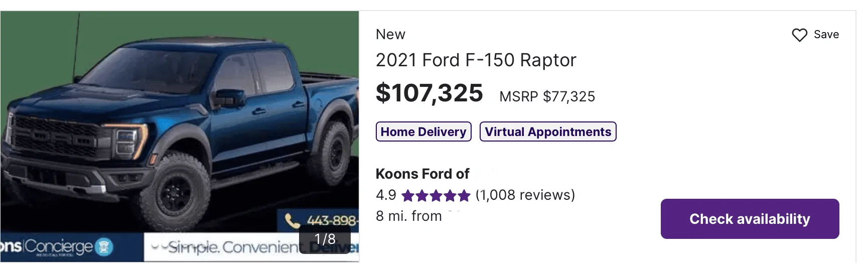Select the Home Delivery badge
The image size is (868, 263).
click(423, 131)
